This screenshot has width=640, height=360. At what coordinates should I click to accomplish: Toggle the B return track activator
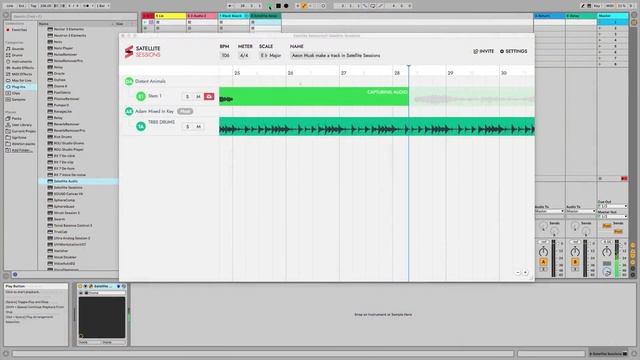click(x=575, y=262)
